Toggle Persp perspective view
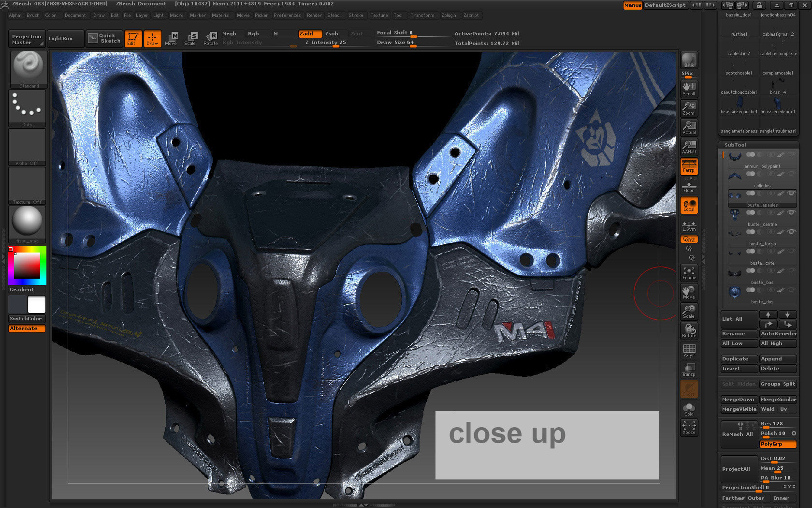 [x=689, y=166]
